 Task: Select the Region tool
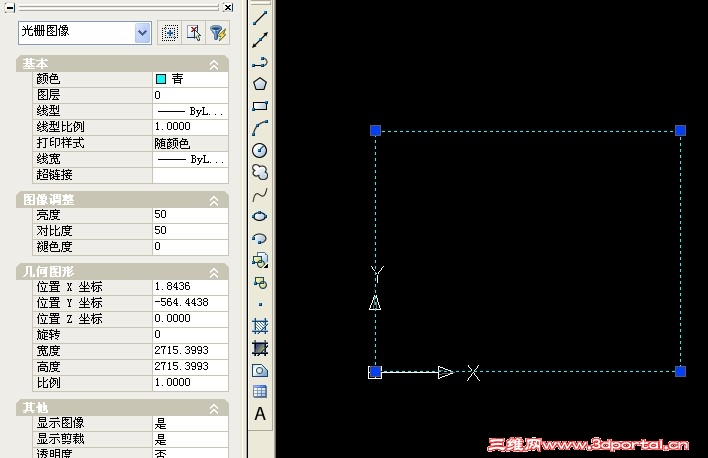tap(260, 370)
